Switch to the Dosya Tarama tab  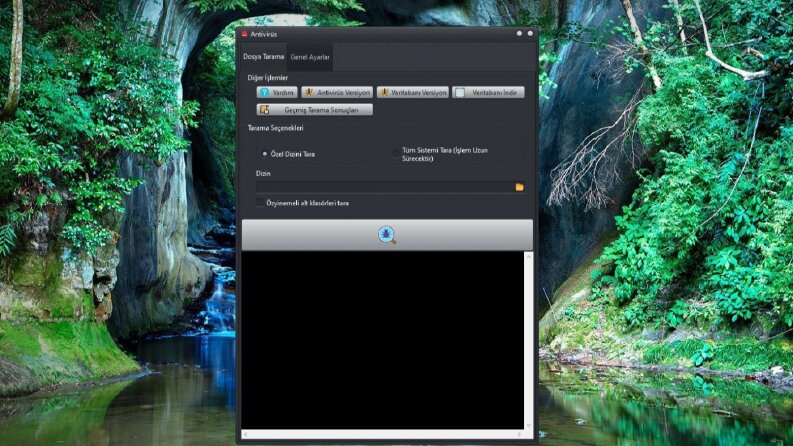[x=263, y=57]
